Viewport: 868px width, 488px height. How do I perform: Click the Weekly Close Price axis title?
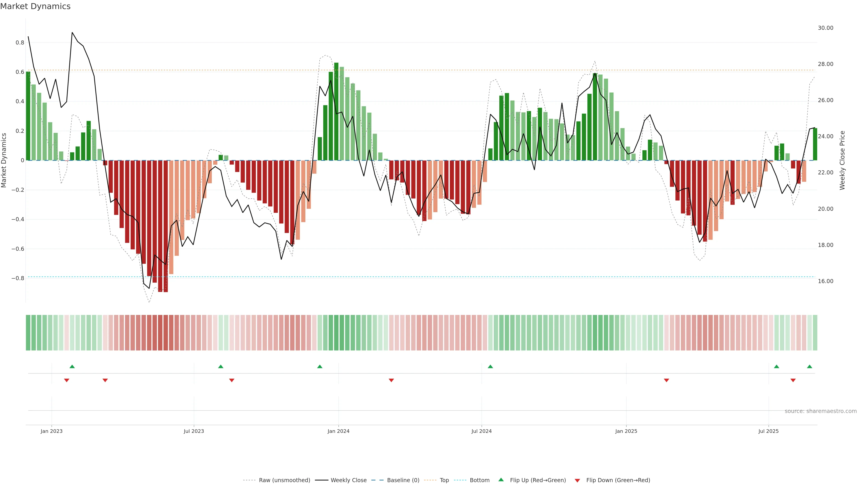pyautogui.click(x=842, y=160)
